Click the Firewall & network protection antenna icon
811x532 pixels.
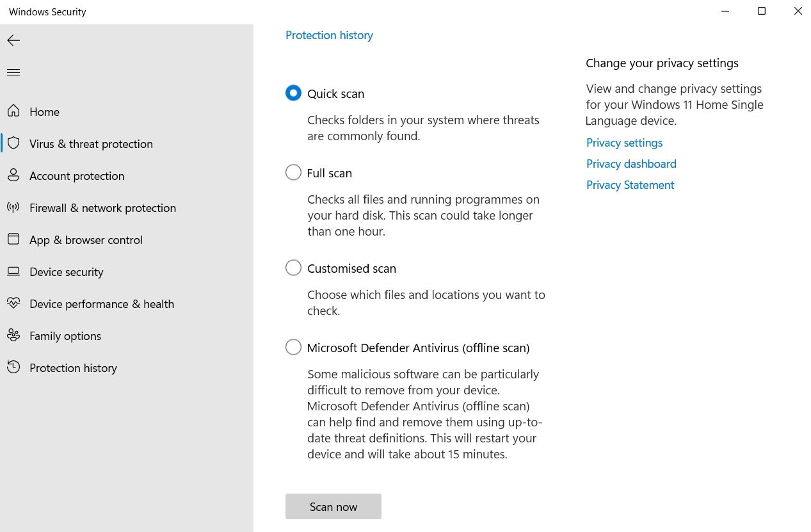[x=13, y=207]
